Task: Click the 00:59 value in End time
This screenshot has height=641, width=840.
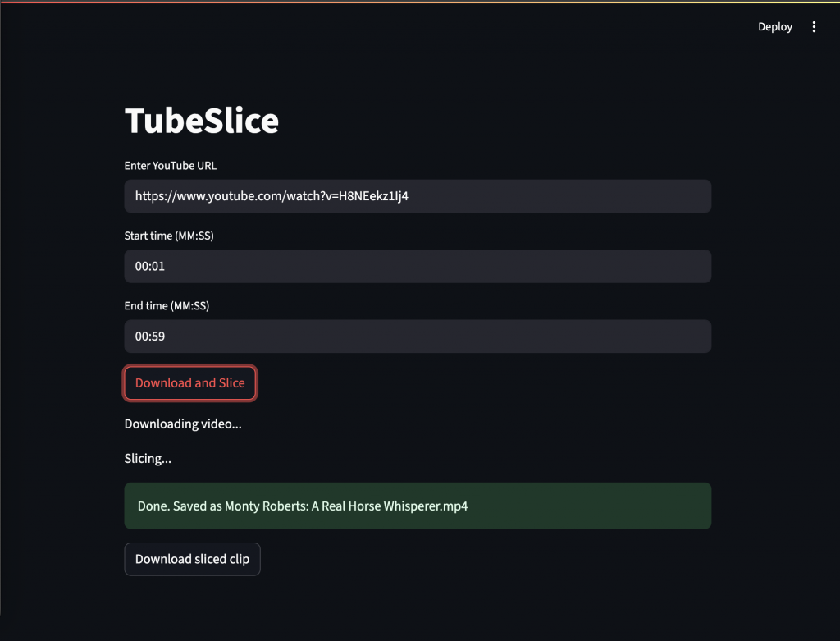Action: coord(150,337)
